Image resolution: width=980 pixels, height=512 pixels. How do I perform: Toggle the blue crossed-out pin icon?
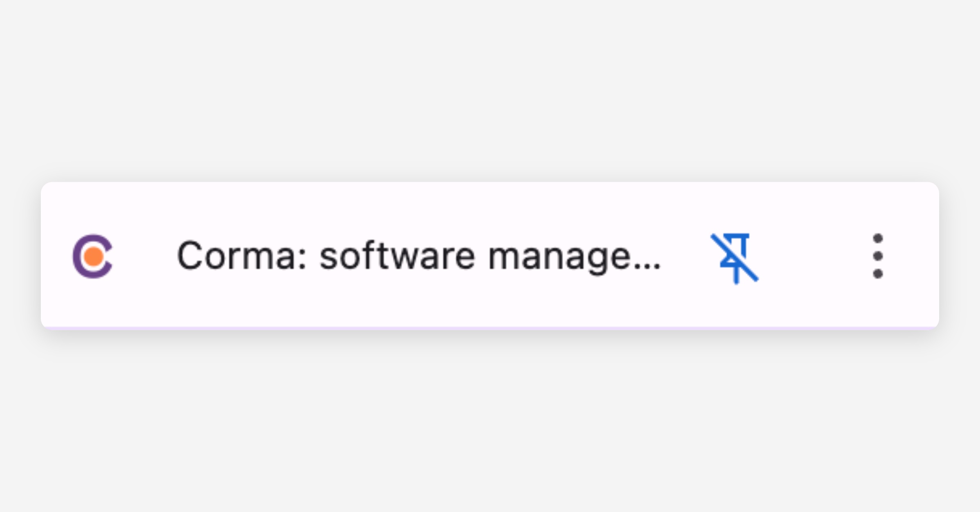[735, 257]
